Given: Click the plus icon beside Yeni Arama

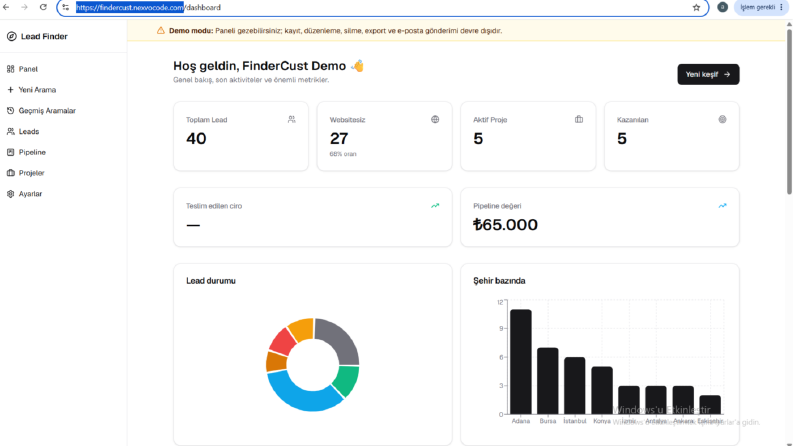Looking at the screenshot, I should click(11, 90).
